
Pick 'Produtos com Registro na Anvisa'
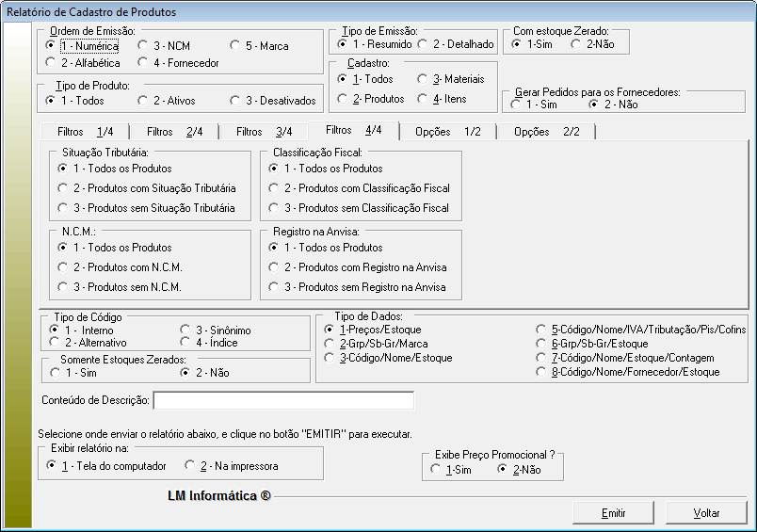point(275,267)
